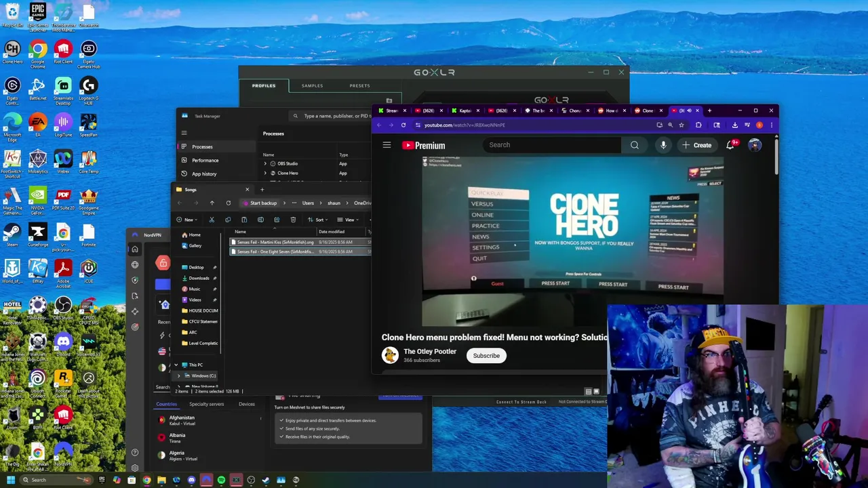This screenshot has height=488, width=868.
Task: Open the YouTube account avatar menu
Action: 755,145
